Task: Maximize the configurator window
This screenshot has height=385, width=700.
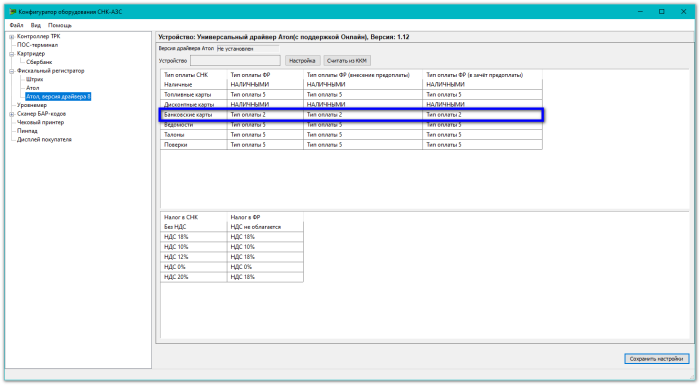Action: (662, 12)
